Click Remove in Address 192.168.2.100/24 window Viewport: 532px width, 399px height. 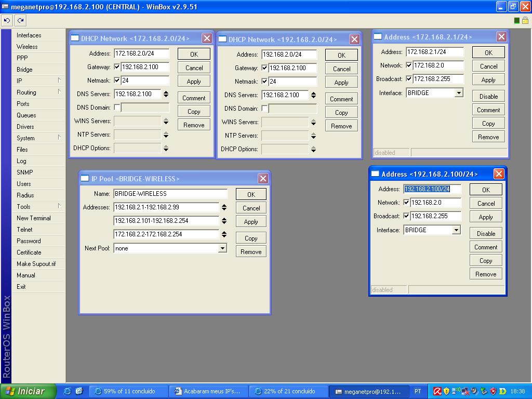coord(486,274)
